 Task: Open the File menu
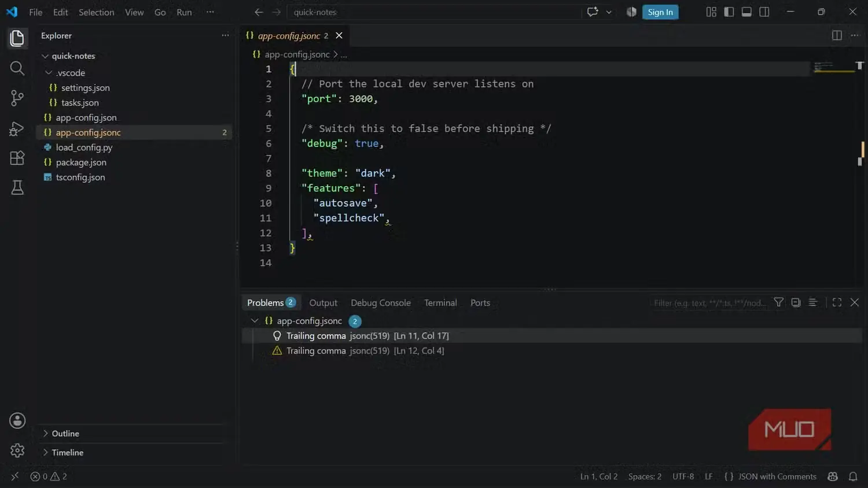35,12
